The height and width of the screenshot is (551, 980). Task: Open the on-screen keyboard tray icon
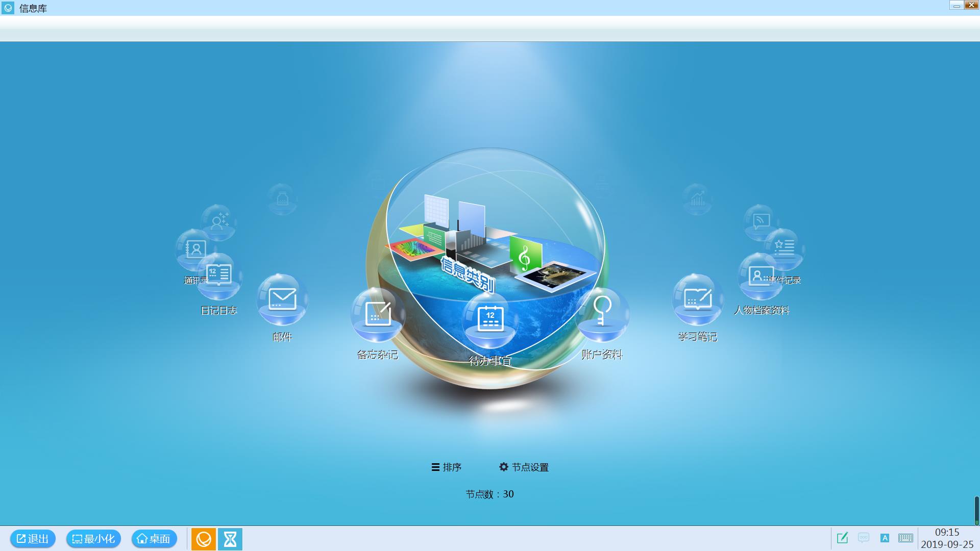coord(905,538)
